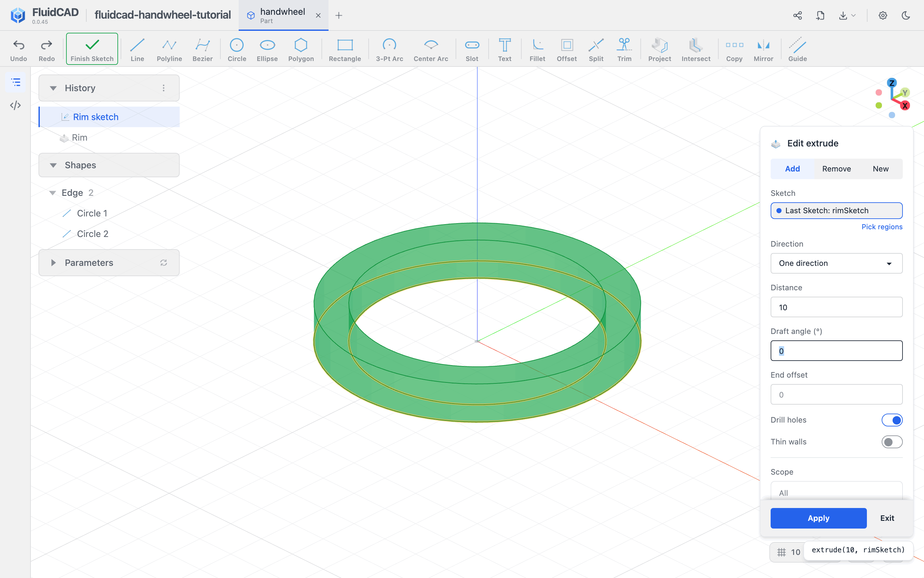The width and height of the screenshot is (924, 578).
Task: Select the Add extrude mode
Action: (x=792, y=169)
